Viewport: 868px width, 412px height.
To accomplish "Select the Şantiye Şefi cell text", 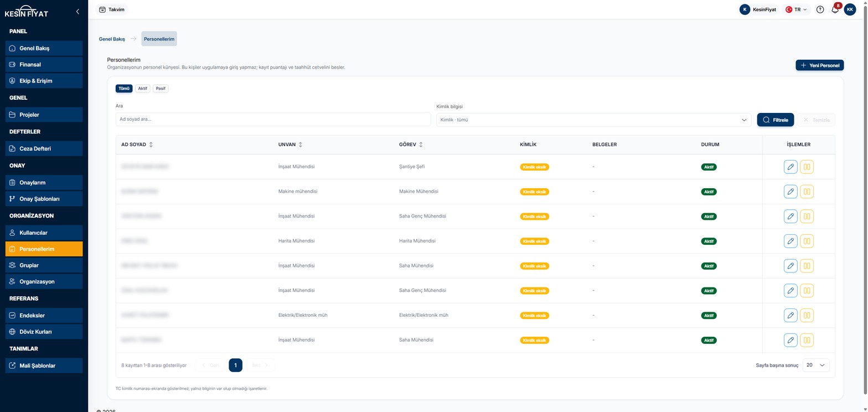I will point(412,167).
